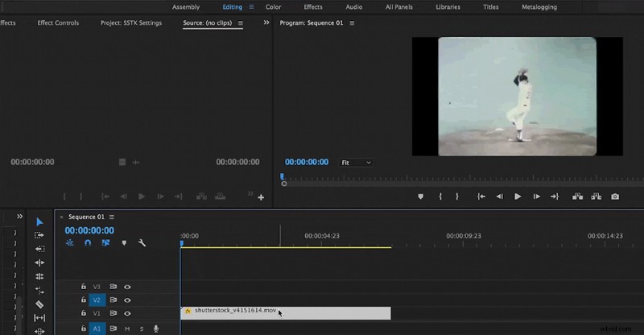Click the Lift button in Program monitor
The image size is (644, 335).
(x=577, y=196)
